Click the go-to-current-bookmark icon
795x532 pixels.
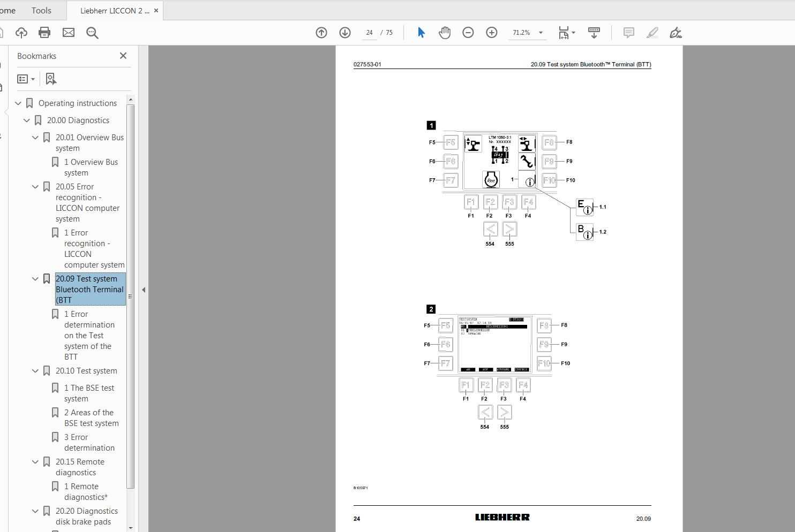50,79
